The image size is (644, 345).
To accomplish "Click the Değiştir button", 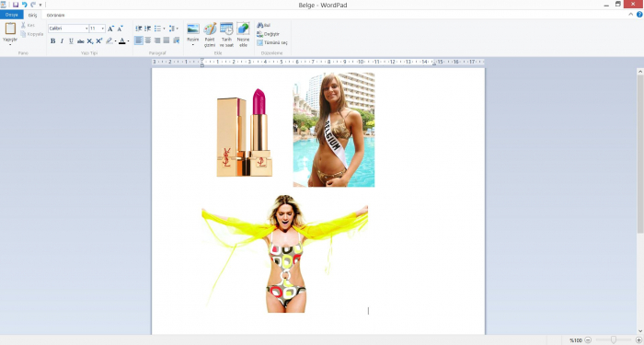I will coord(269,34).
